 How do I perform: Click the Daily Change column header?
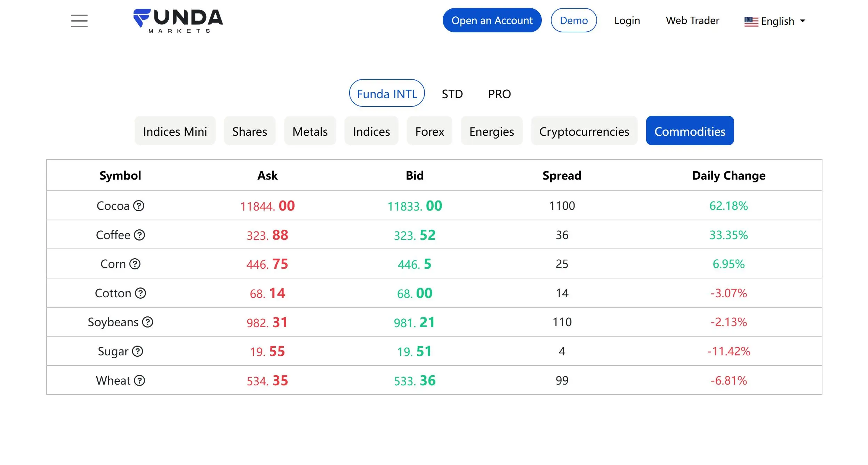[729, 176]
